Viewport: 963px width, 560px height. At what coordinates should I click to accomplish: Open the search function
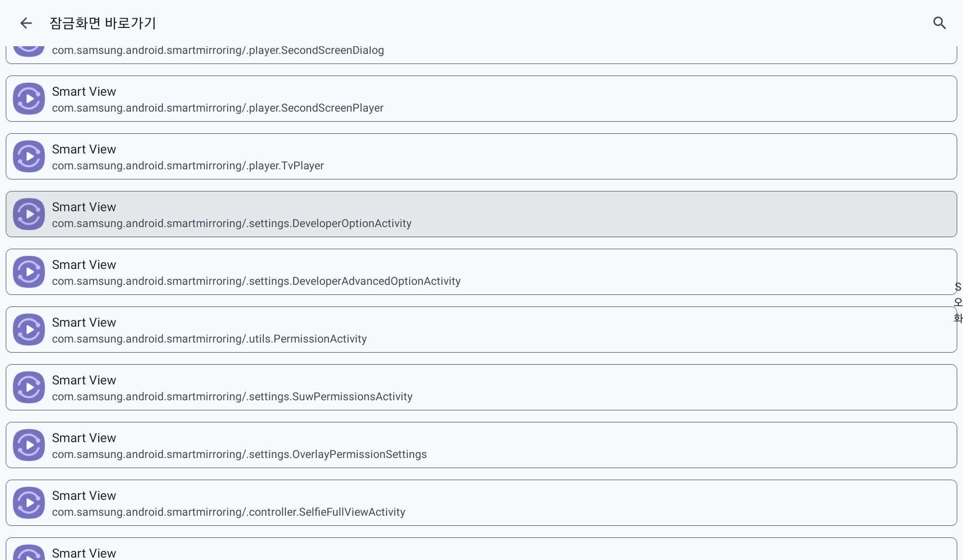(x=938, y=23)
